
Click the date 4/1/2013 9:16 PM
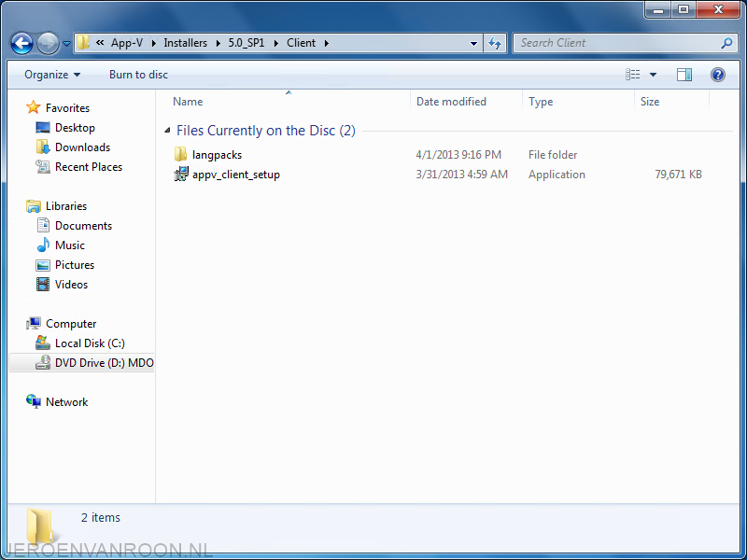click(x=458, y=155)
